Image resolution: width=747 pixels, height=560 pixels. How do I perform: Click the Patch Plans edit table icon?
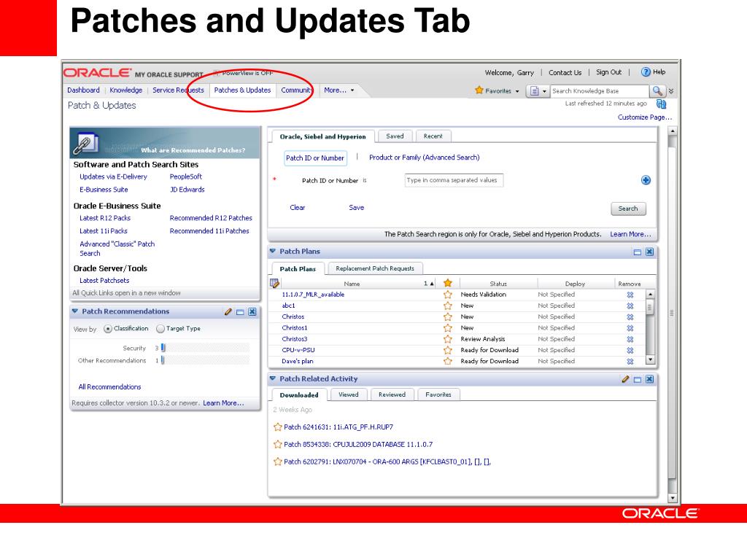[x=274, y=284]
